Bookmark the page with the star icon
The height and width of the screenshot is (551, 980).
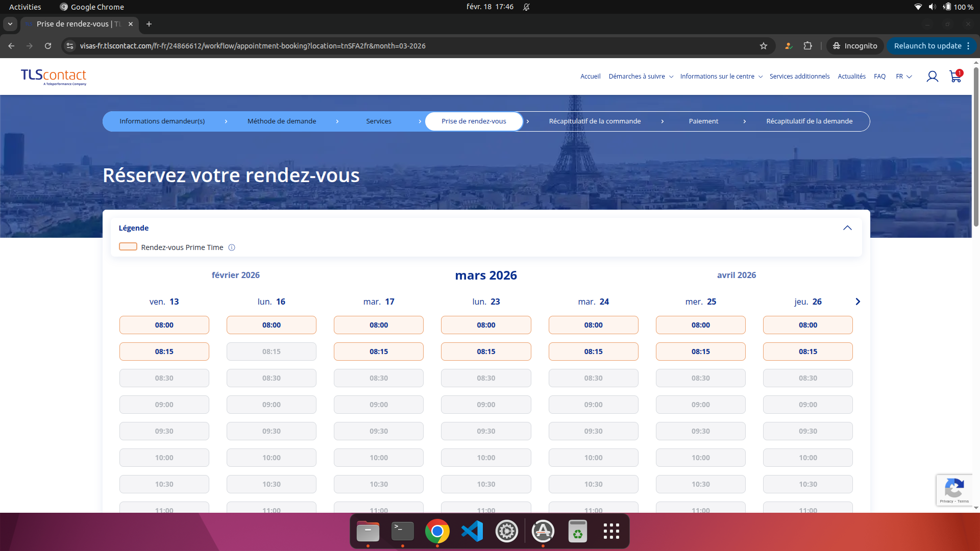764,46
